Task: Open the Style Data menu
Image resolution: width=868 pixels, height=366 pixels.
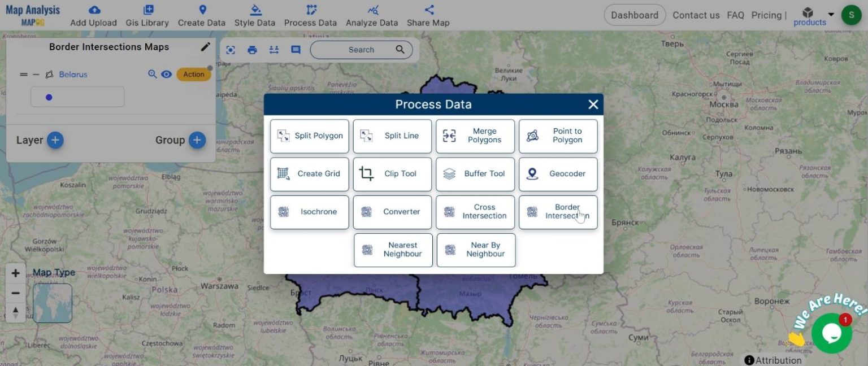Action: click(x=255, y=16)
